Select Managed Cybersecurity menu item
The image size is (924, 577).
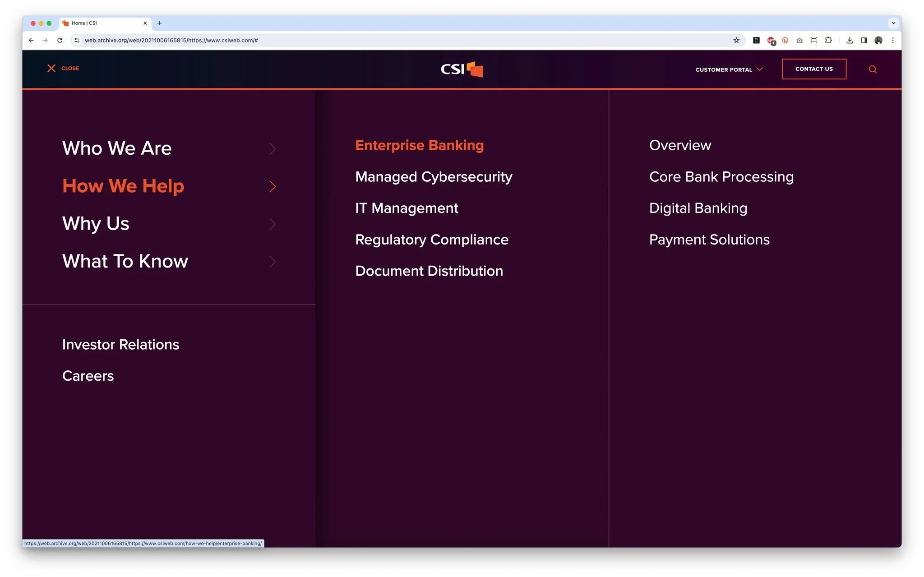(x=434, y=177)
